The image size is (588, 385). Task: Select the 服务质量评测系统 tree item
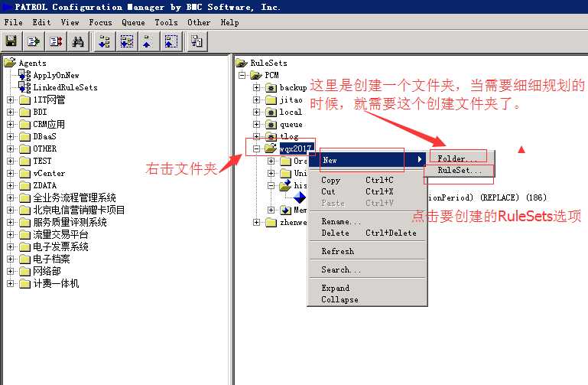tap(70, 223)
